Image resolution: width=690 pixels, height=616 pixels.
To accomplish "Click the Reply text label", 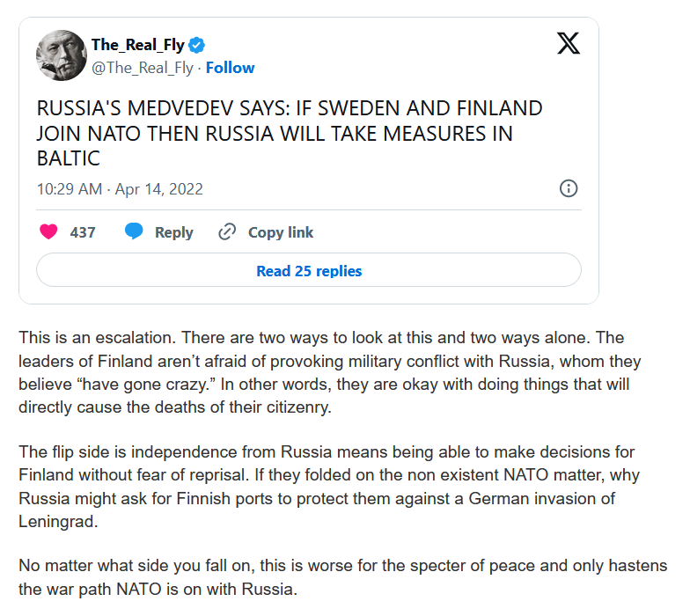I will click(174, 232).
